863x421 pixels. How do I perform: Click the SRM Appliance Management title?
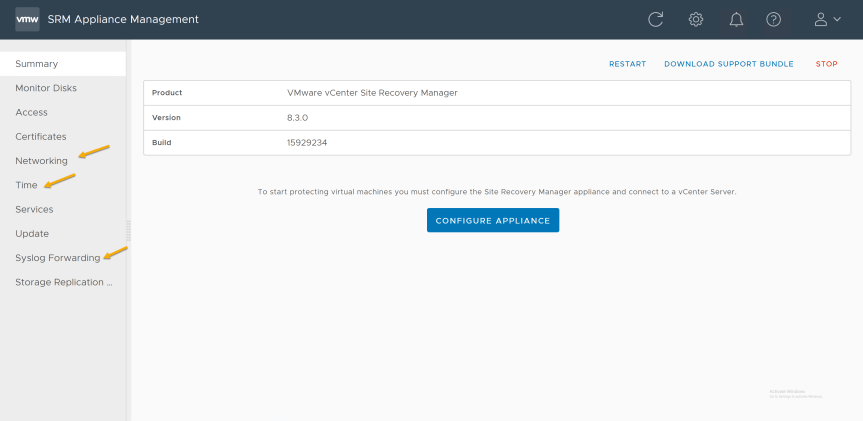[x=123, y=19]
